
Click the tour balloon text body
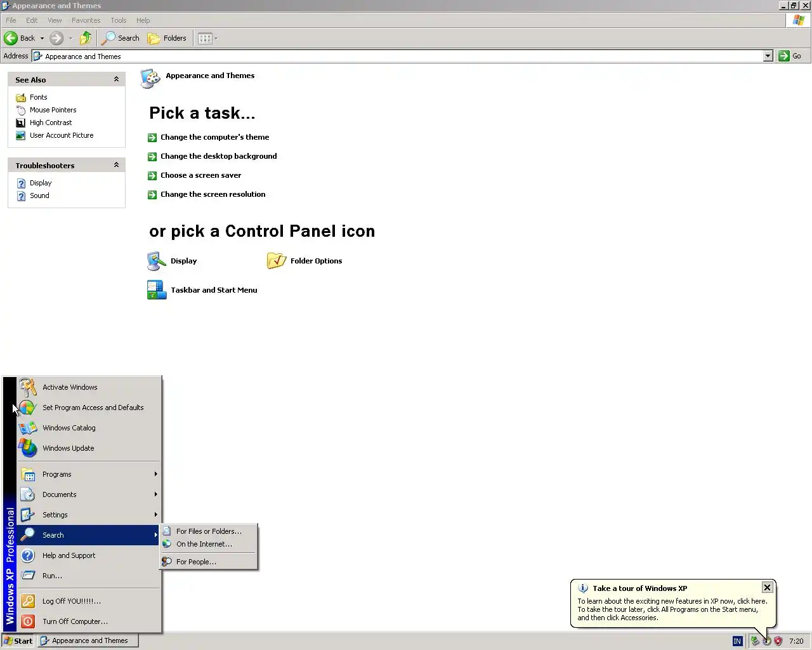point(672,609)
